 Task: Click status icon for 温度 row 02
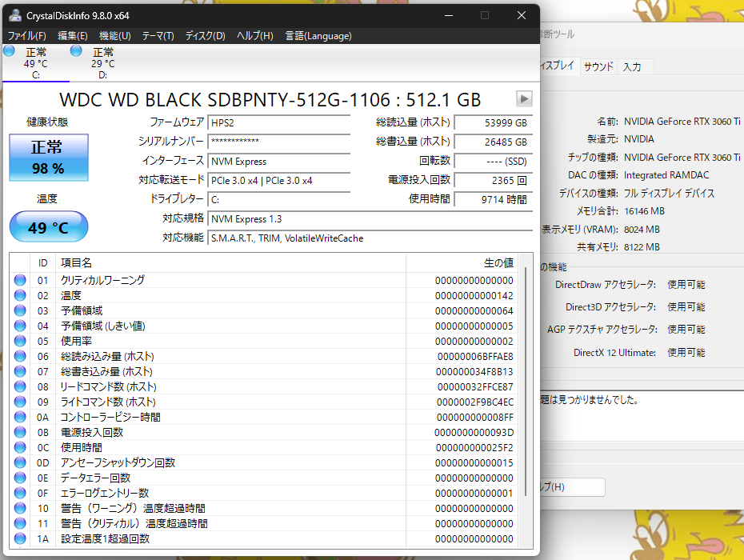point(20,295)
